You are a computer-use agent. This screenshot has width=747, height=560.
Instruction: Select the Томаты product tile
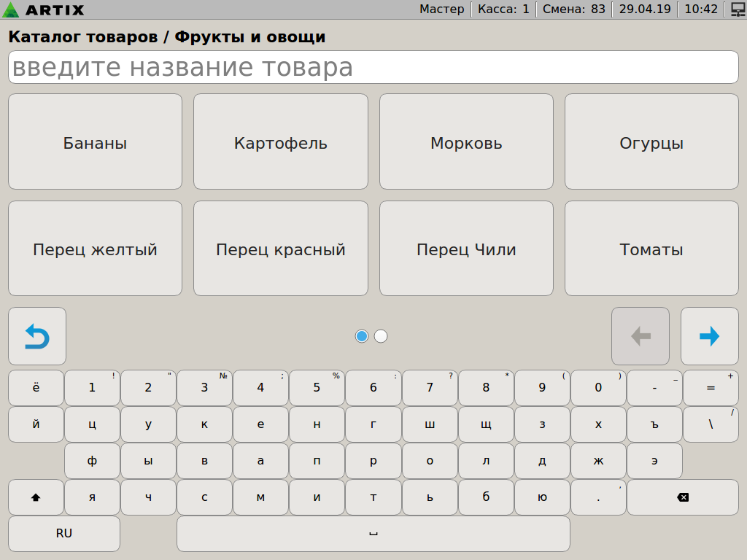click(x=651, y=249)
